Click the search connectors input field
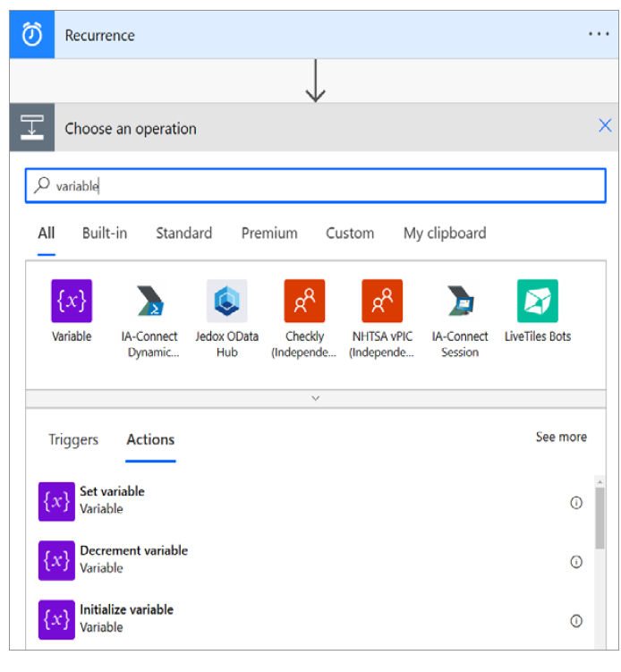621x672 pixels. [x=315, y=186]
